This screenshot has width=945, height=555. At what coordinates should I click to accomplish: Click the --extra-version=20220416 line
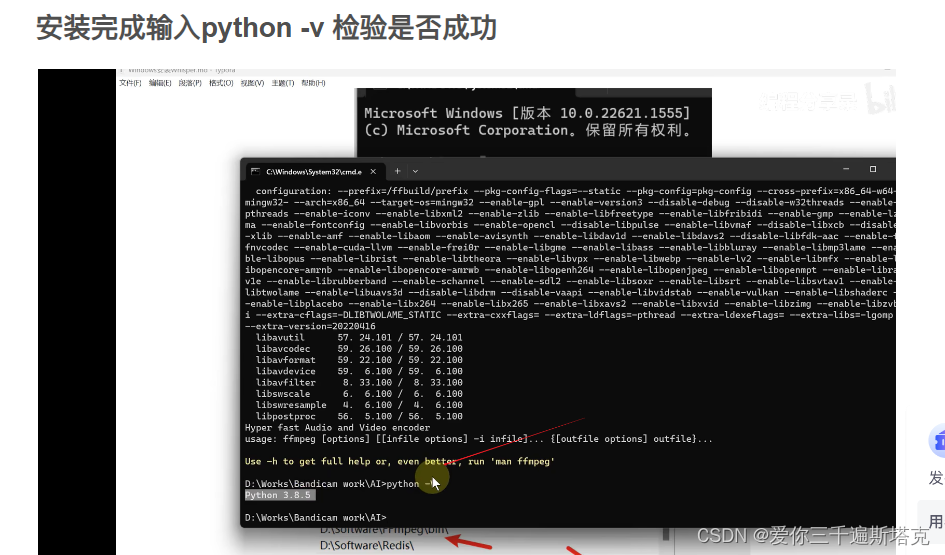(310, 326)
